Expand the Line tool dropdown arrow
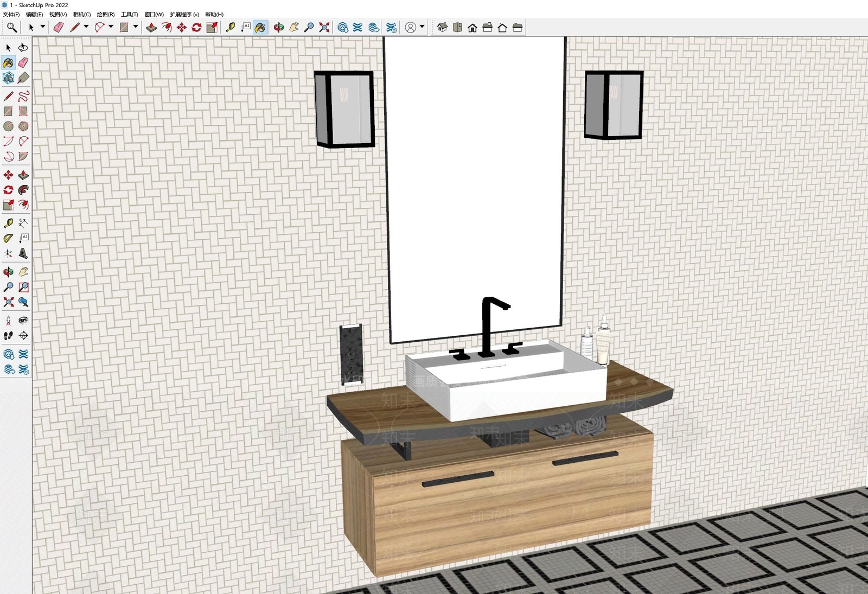Viewport: 868px width, 594px height. click(x=86, y=27)
